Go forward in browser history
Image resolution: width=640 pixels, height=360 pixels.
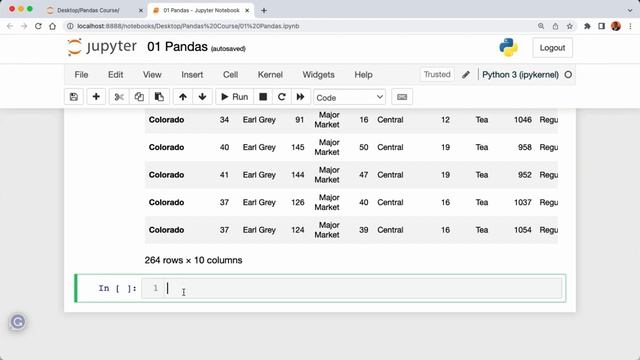[x=24, y=26]
